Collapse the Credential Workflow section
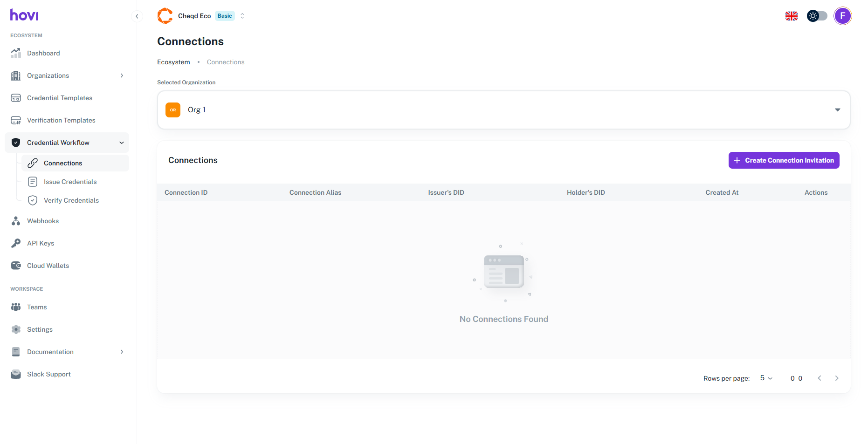Image resolution: width=868 pixels, height=444 pixels. click(x=122, y=143)
